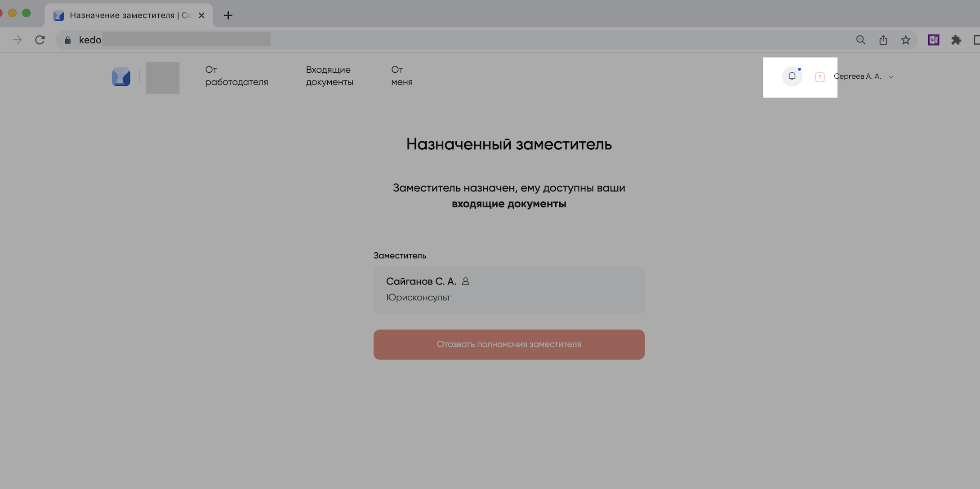
Task: Open the 'От меня' menu item
Action: [x=401, y=76]
